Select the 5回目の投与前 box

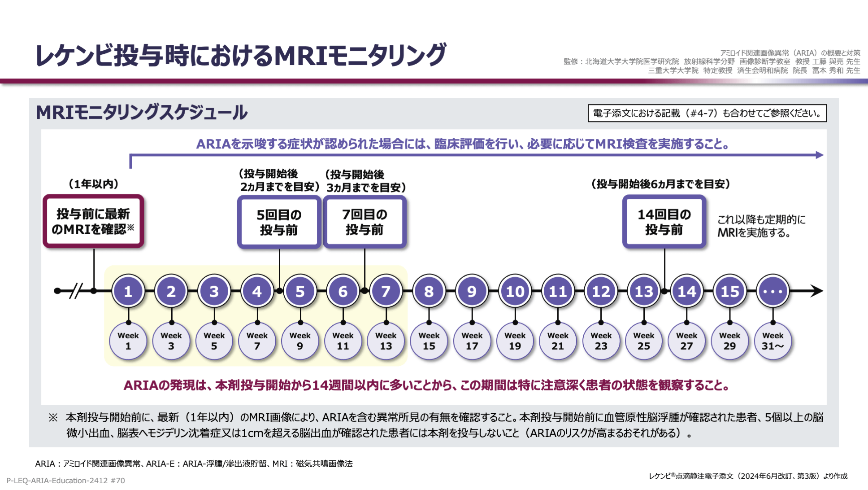point(279,222)
